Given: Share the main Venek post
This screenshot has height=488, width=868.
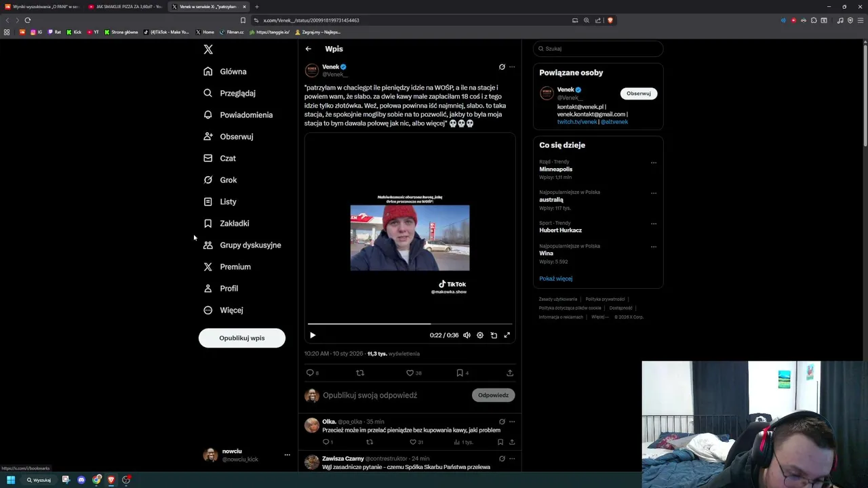Looking at the screenshot, I should (x=510, y=373).
